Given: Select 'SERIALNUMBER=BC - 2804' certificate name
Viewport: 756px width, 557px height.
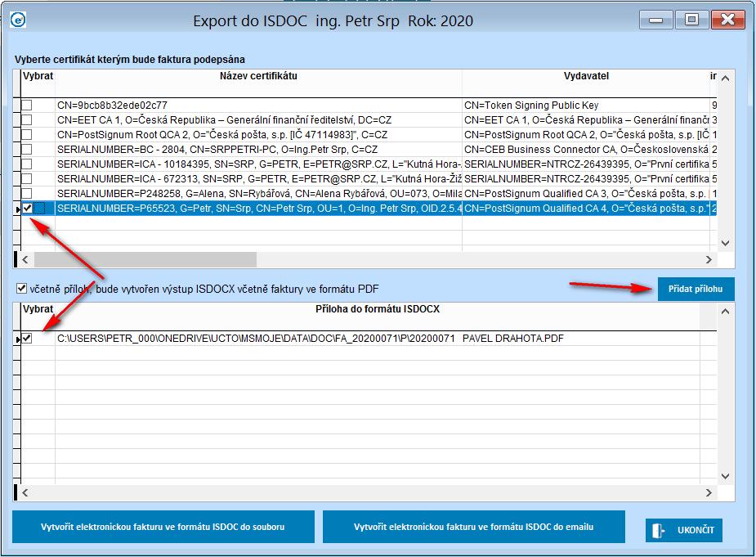Looking at the screenshot, I should [217, 150].
